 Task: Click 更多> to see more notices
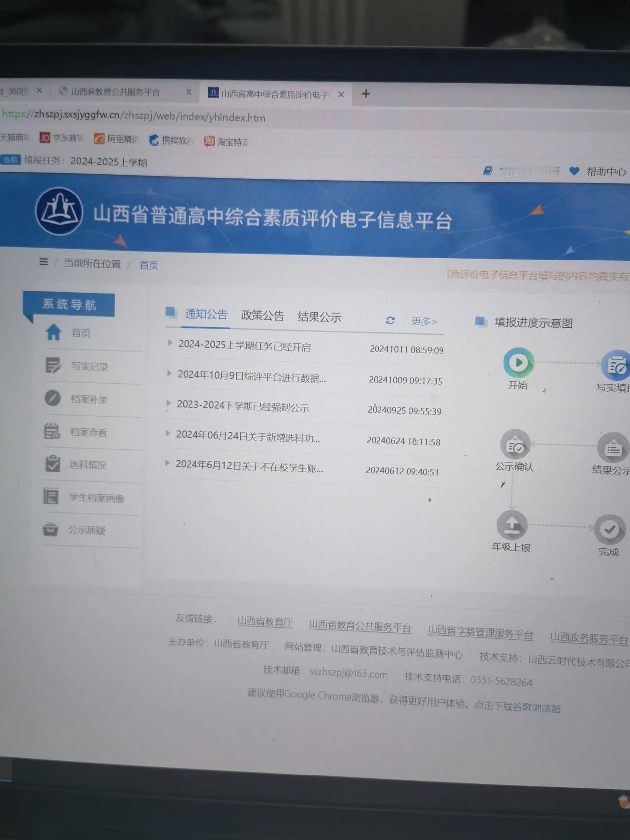(424, 322)
